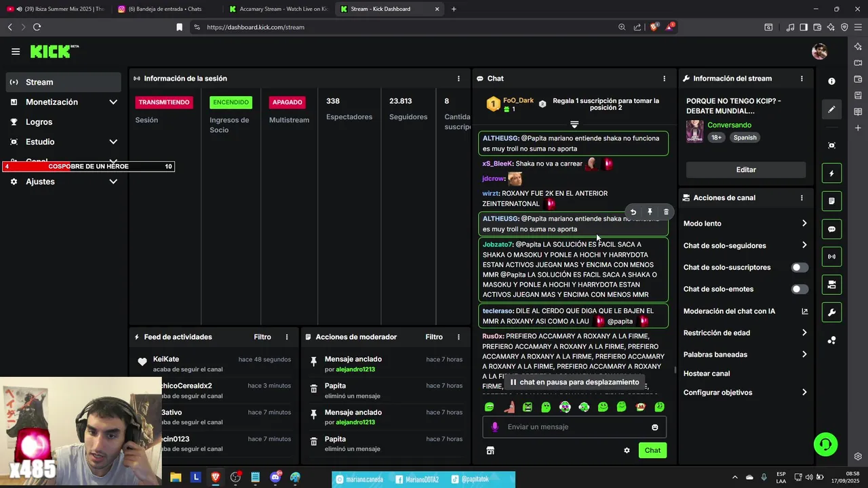This screenshot has width=868, height=488.
Task: Click the Enviar un mensaje input field
Action: pos(574,427)
